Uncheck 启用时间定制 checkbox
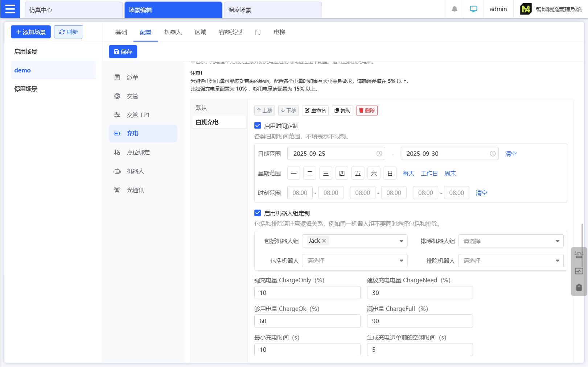 [258, 126]
